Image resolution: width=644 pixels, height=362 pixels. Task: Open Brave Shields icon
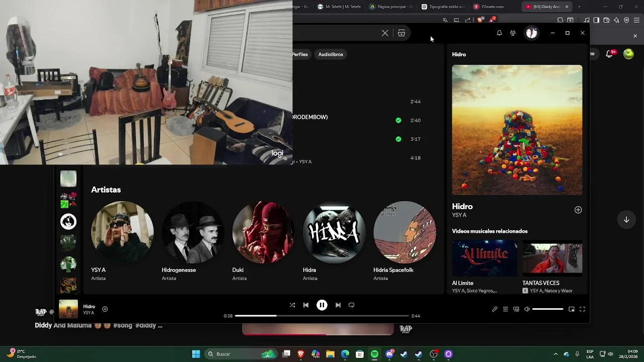click(480, 20)
